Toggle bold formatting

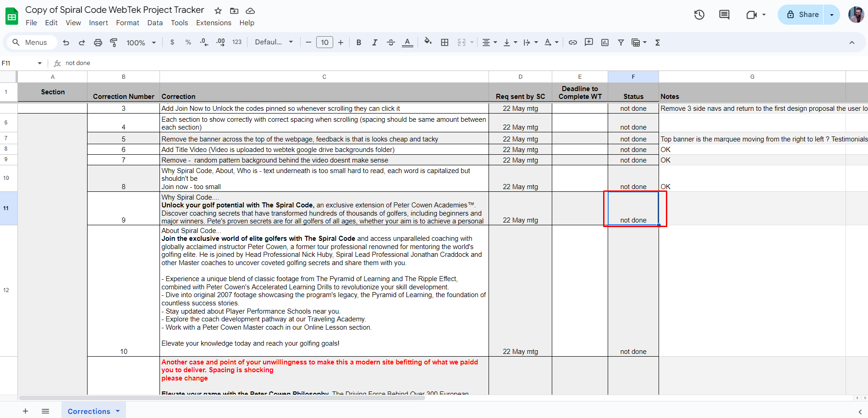(359, 43)
